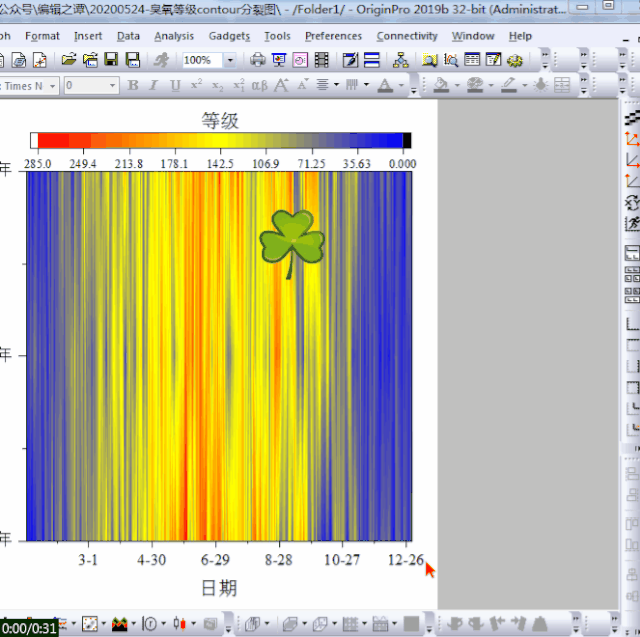Open the 100% zoom level dropdown

click(230, 60)
